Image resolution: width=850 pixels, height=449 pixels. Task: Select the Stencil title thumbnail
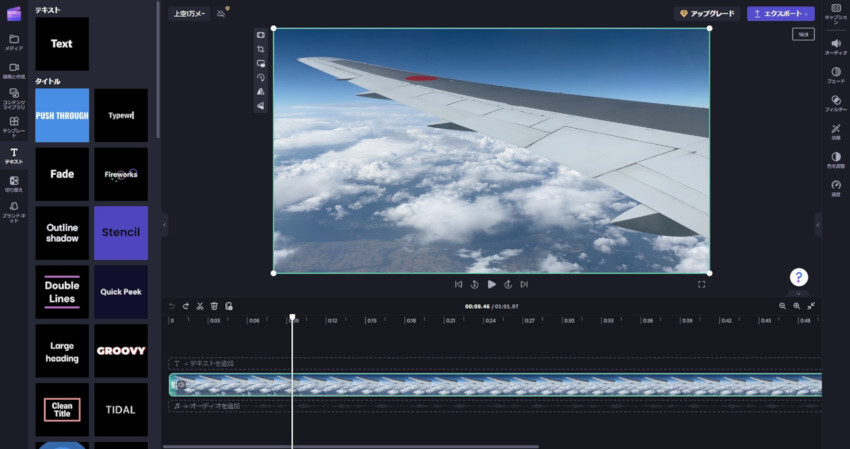tap(121, 232)
